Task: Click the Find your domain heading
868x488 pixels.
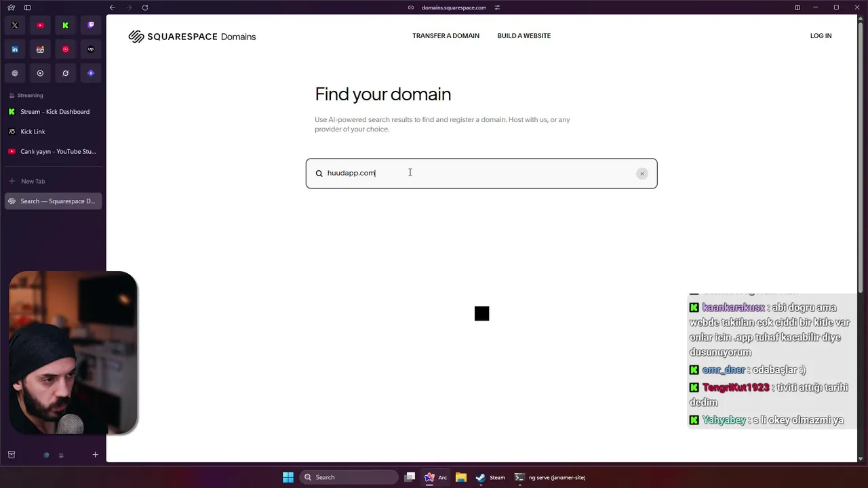Action: [382, 94]
